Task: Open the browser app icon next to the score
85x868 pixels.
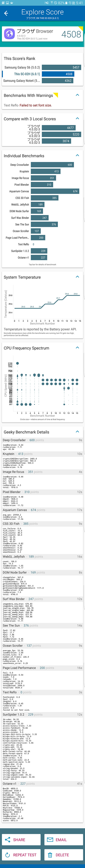Action: click(x=9, y=34)
